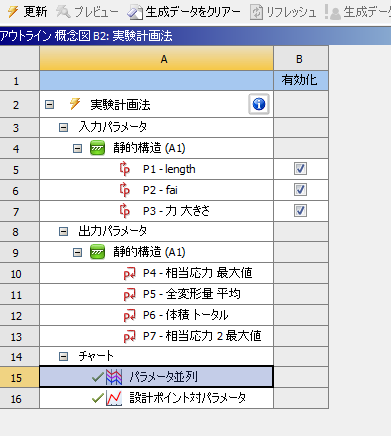
Task: Collapse the 実験計画法 tree node
Action: point(49,105)
